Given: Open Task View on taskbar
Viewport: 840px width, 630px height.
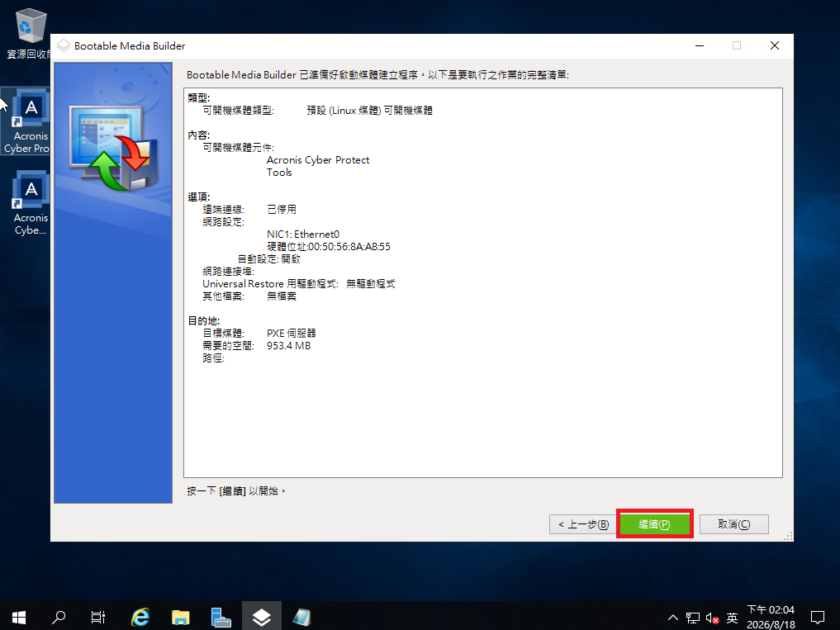Looking at the screenshot, I should click(x=98, y=617).
